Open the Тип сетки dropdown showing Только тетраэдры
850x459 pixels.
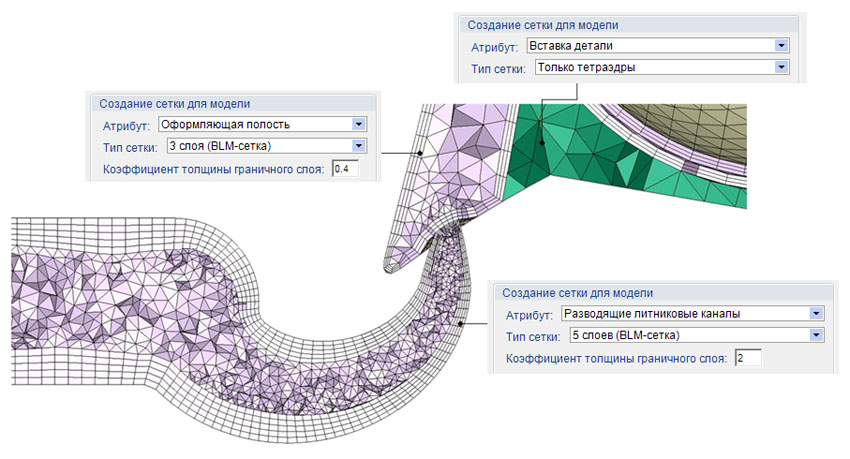pyautogui.click(x=781, y=67)
